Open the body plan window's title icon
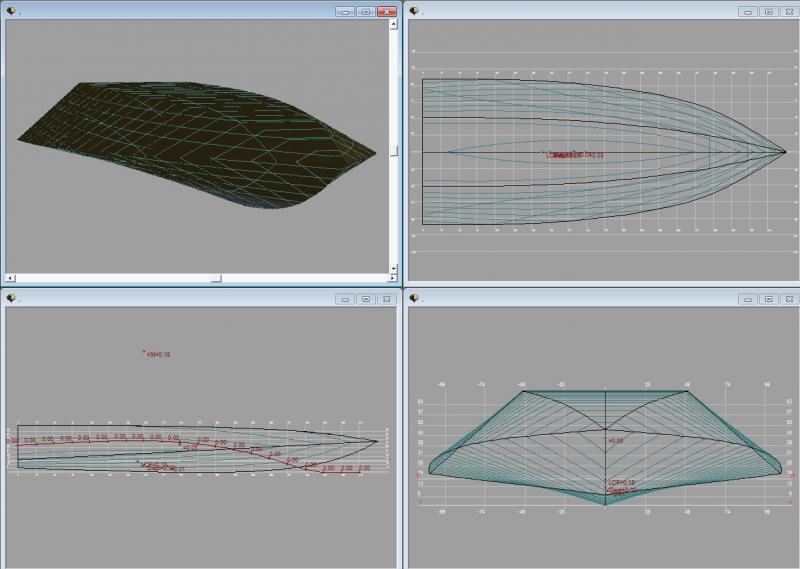Screen dimensions: 800x569 point(414,298)
